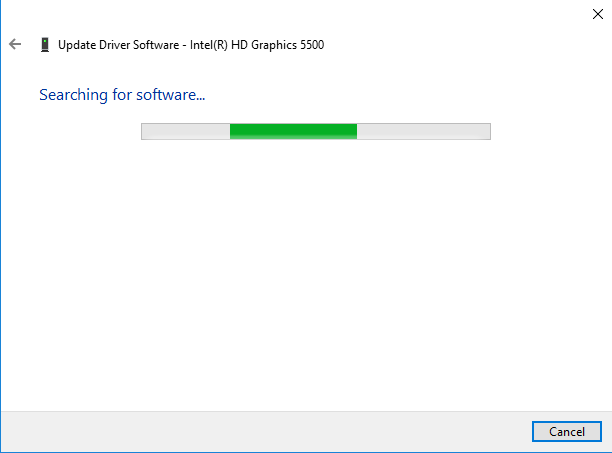Click the empty left portion of the progress bar
The image size is (612, 453).
click(x=185, y=131)
